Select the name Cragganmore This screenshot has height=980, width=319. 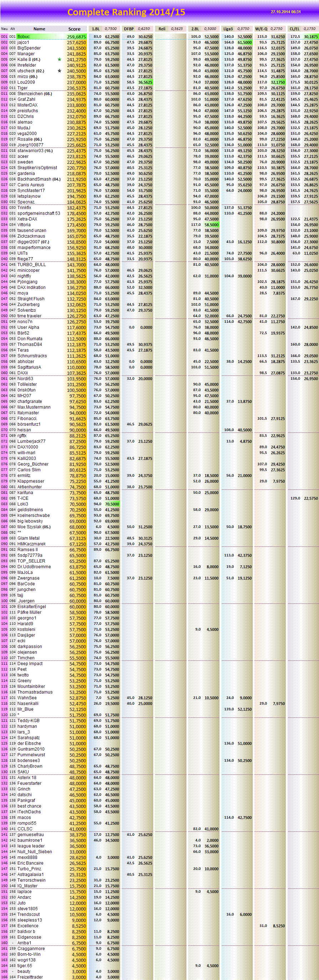coord(31,949)
